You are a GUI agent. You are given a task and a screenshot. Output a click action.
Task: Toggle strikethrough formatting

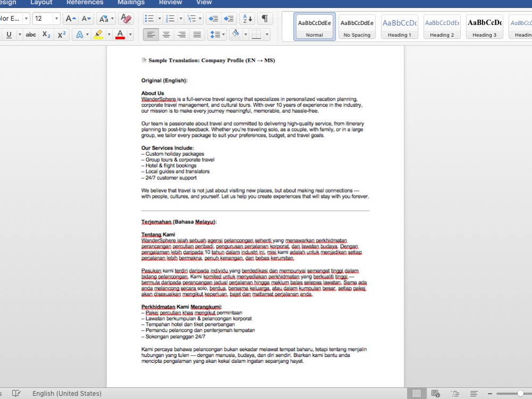[31, 35]
